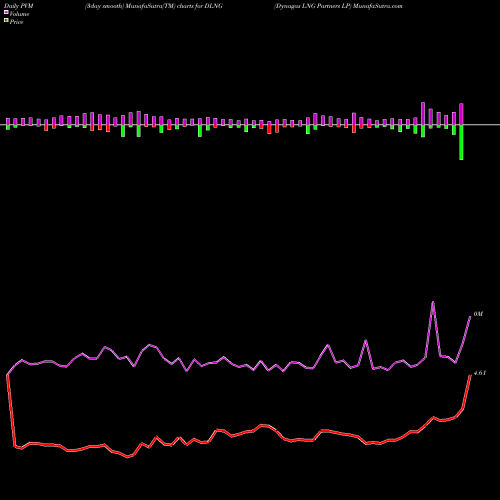Click the Volume legend color swatch
The width and height of the screenshot is (500, 500).
6,13
